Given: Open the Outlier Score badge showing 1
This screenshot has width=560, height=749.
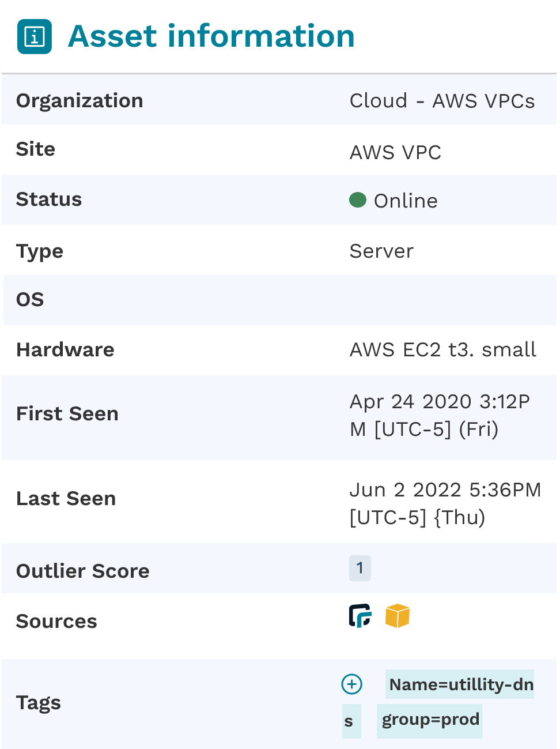Looking at the screenshot, I should pyautogui.click(x=360, y=569).
